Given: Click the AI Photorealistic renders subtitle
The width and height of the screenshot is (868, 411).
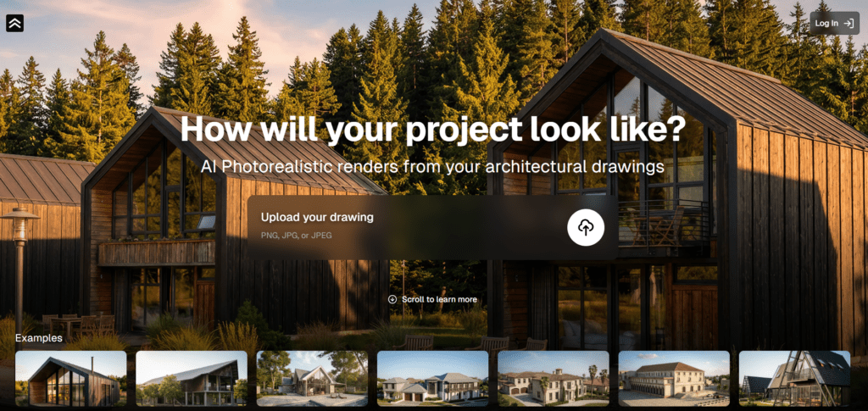Looking at the screenshot, I should click(x=433, y=166).
